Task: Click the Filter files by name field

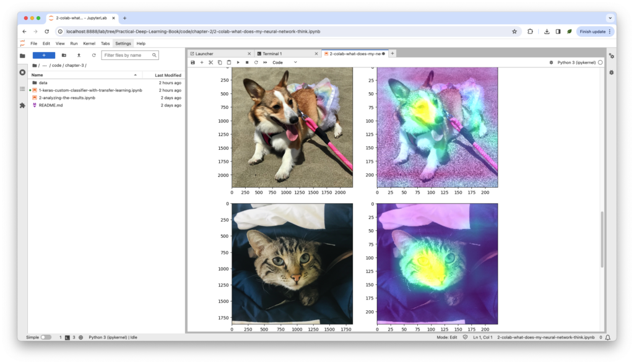Action: point(130,55)
